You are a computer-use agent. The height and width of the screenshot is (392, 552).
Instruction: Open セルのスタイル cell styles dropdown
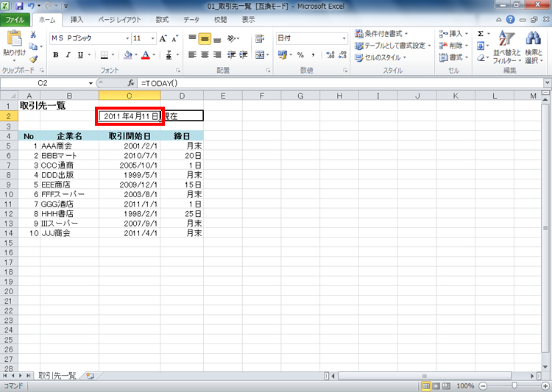point(381,57)
